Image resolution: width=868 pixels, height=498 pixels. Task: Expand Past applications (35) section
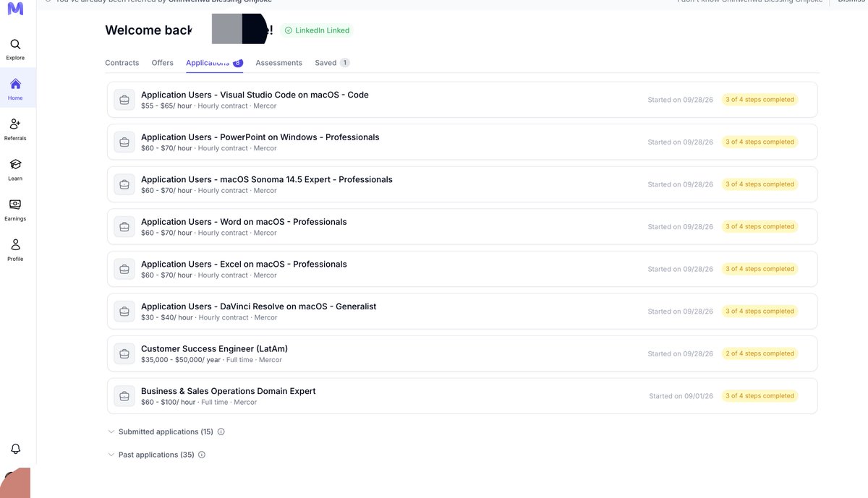[x=151, y=455]
